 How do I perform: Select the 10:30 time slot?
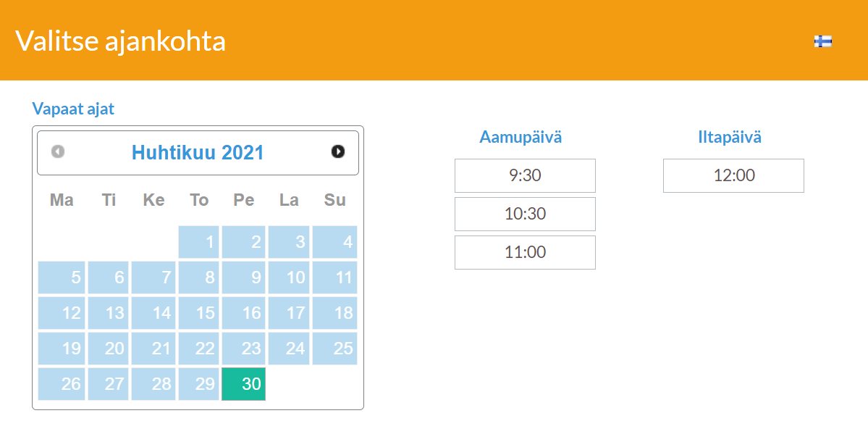(x=525, y=214)
